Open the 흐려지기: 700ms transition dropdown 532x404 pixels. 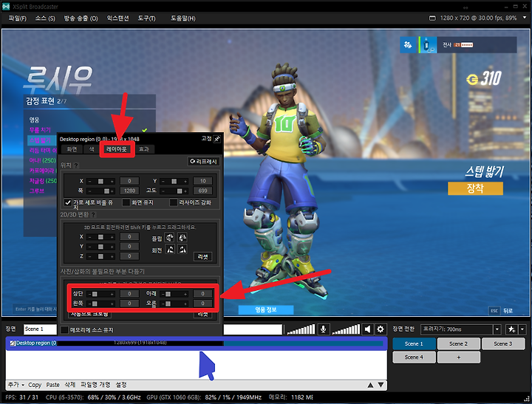coord(497,329)
